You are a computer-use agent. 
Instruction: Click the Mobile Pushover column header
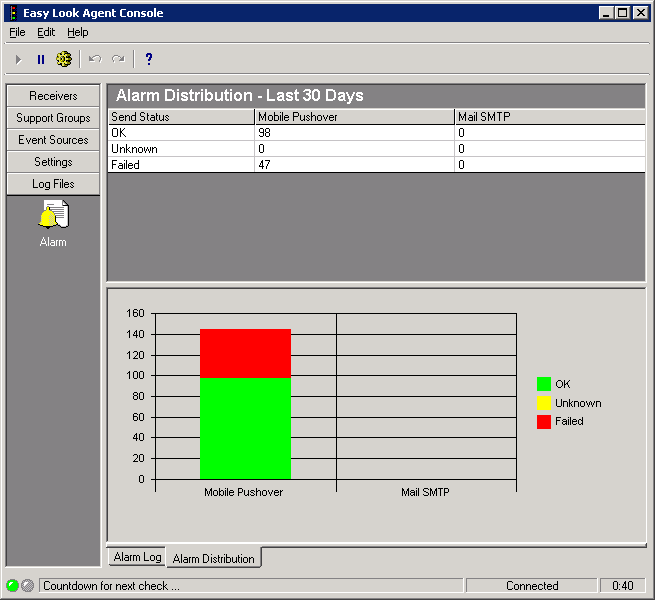(355, 117)
